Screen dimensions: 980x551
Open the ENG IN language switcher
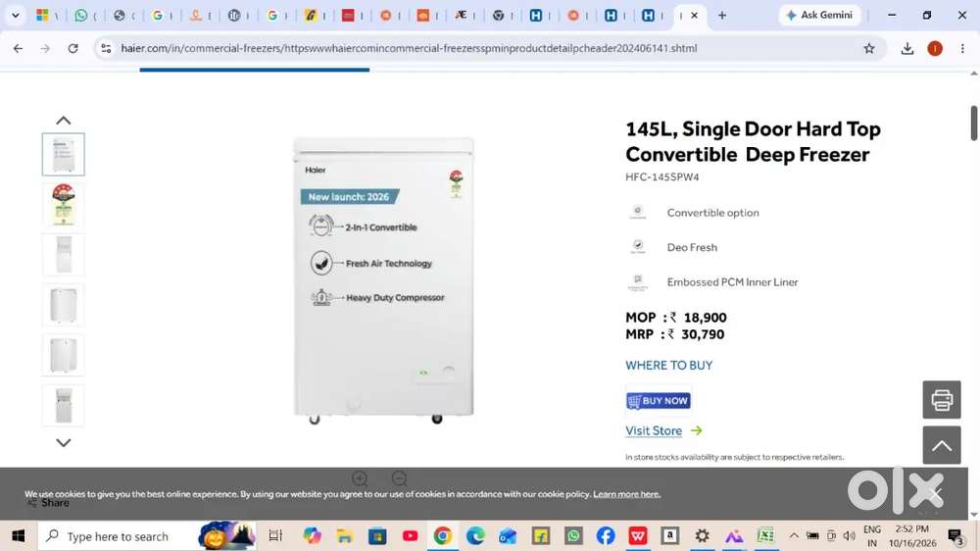pyautogui.click(x=872, y=536)
